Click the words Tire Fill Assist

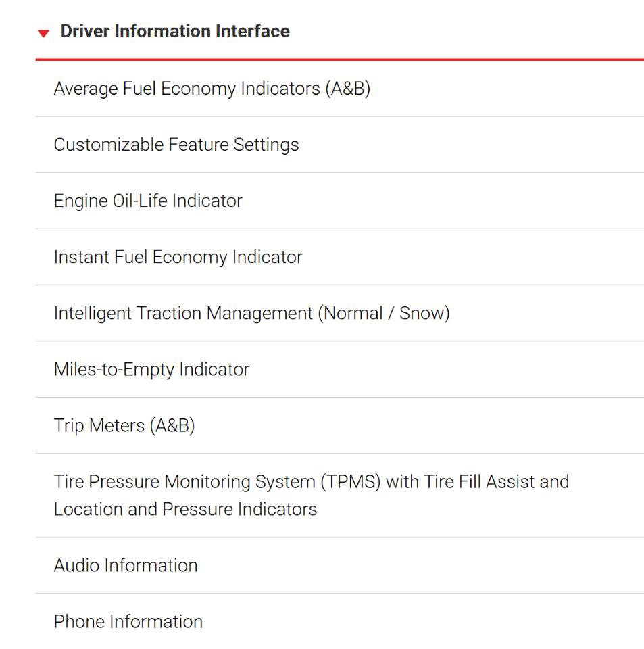(479, 482)
